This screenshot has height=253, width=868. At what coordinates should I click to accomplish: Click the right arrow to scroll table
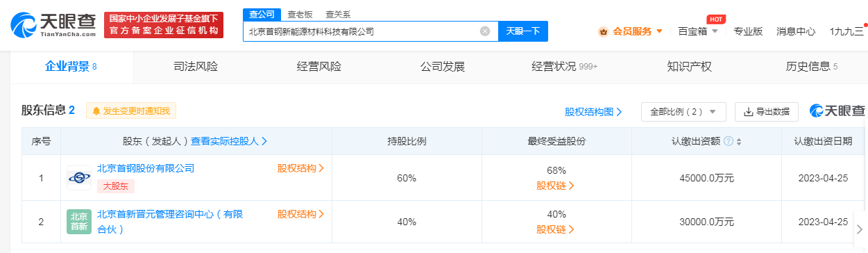tap(860, 229)
